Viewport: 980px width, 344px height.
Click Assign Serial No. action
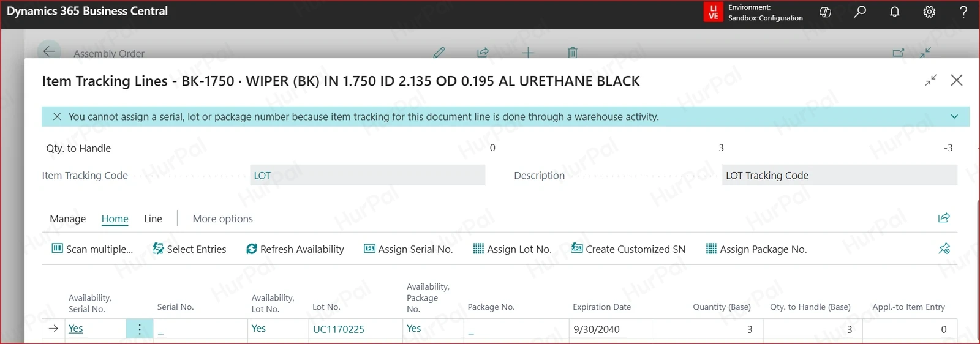coord(409,249)
